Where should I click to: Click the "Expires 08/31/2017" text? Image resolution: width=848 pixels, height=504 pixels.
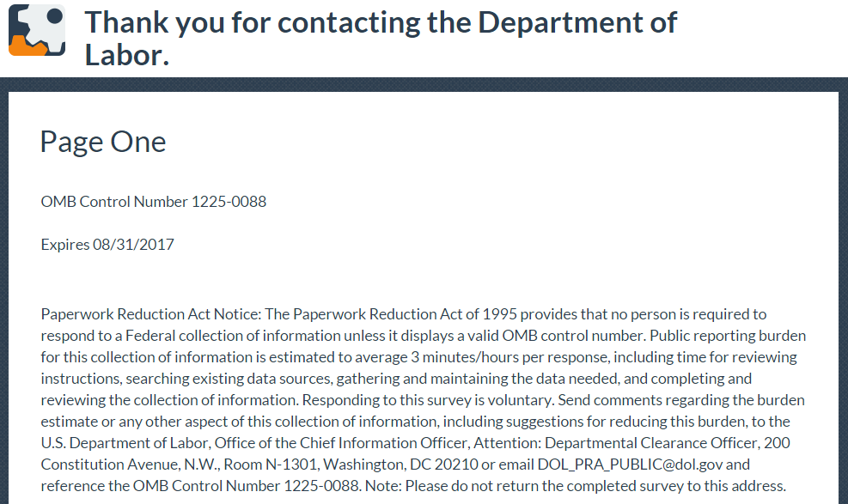(x=107, y=245)
